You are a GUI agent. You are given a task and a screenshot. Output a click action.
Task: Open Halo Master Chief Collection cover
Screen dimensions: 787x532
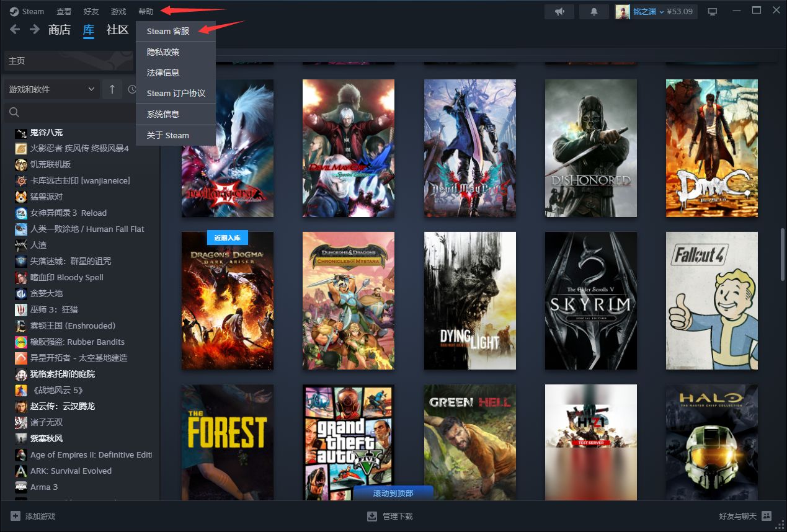click(x=712, y=442)
